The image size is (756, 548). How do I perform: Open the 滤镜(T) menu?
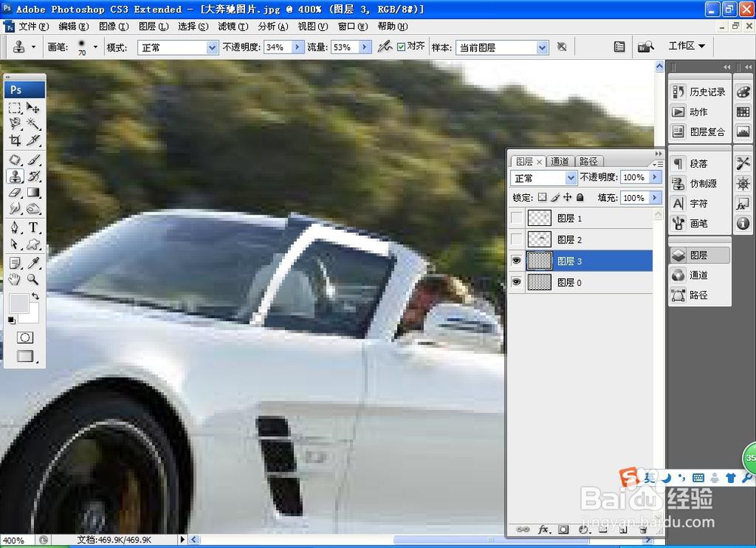click(234, 26)
